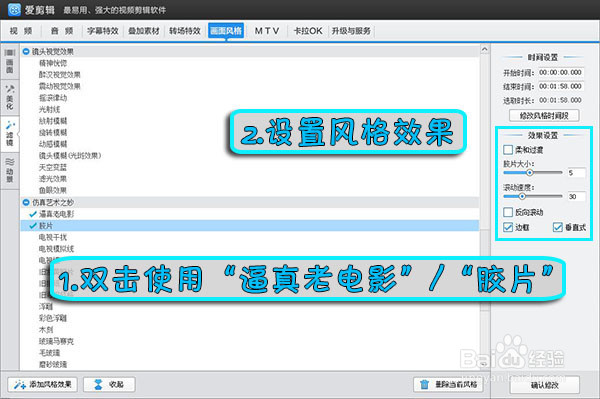
Task: Select the 旋转模糊 effect
Action: 53,132
